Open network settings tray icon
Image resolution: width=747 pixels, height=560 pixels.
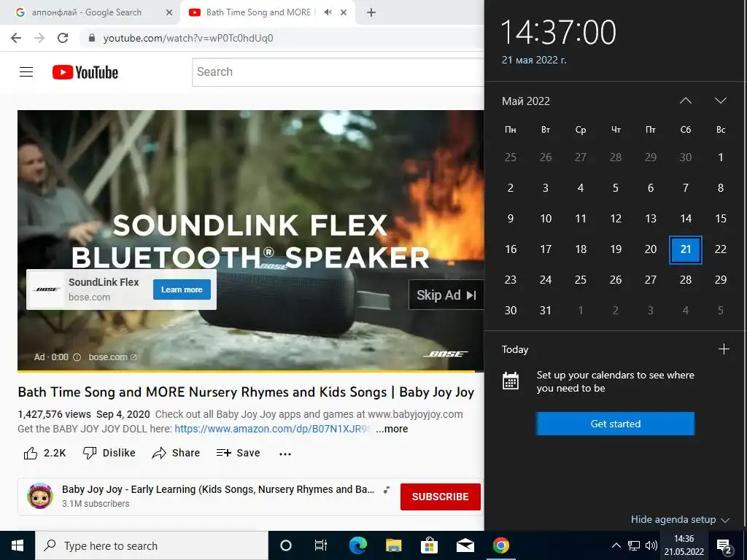pyautogui.click(x=634, y=545)
